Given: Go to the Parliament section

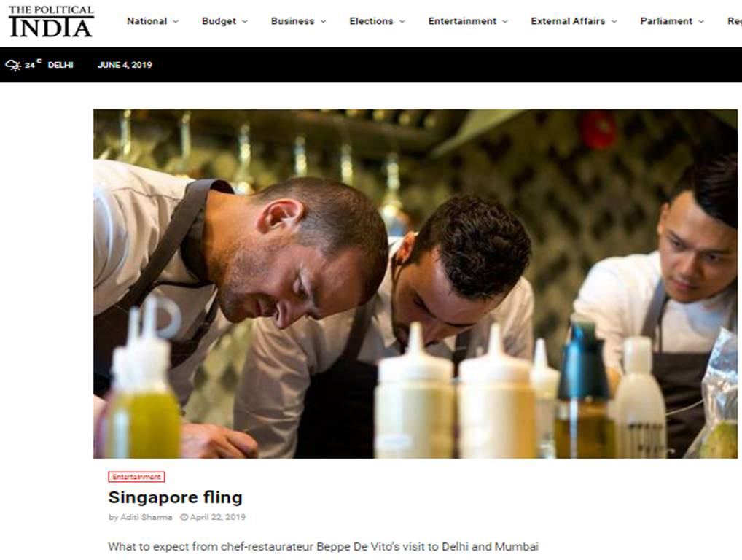Looking at the screenshot, I should [665, 21].
